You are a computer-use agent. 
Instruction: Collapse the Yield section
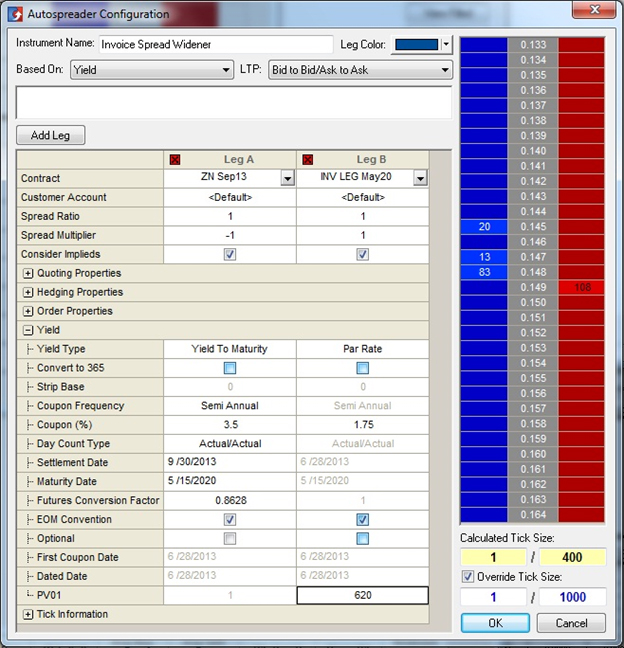click(27, 330)
